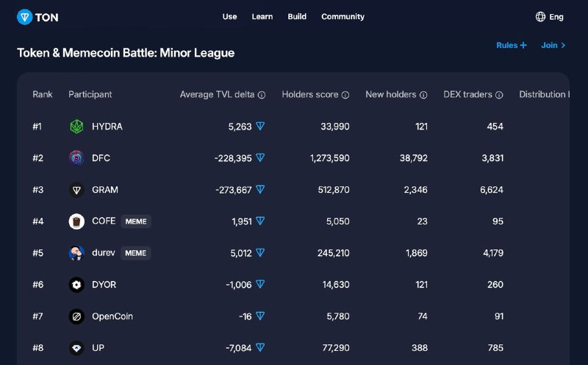
Task: Click holders score 33,990
Action: pyautogui.click(x=335, y=127)
